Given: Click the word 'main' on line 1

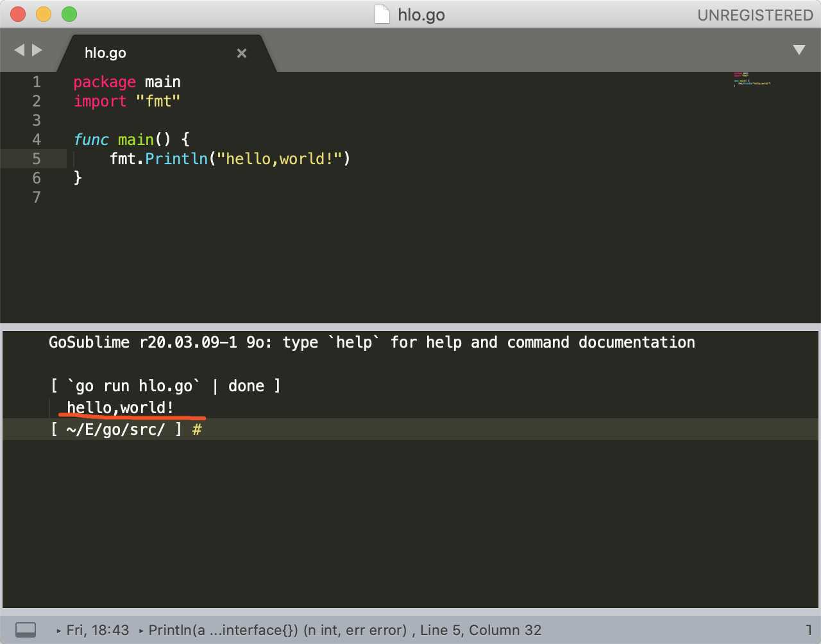Looking at the screenshot, I should pos(163,82).
